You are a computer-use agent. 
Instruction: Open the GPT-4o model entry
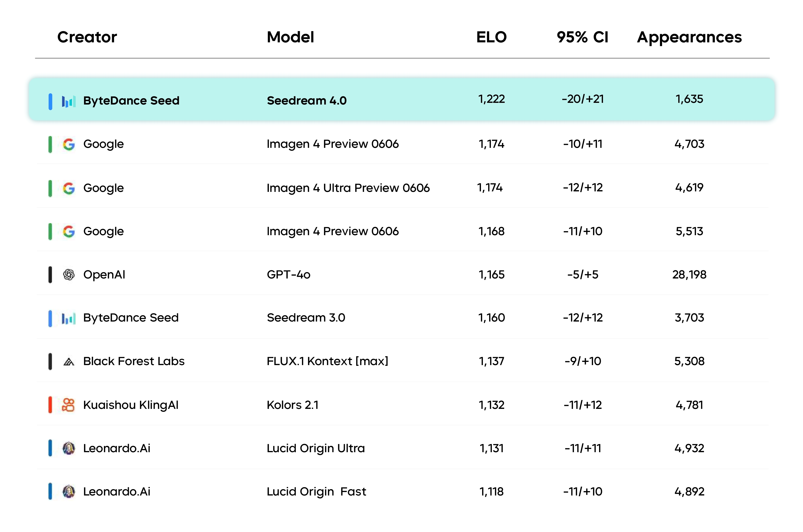tap(289, 275)
